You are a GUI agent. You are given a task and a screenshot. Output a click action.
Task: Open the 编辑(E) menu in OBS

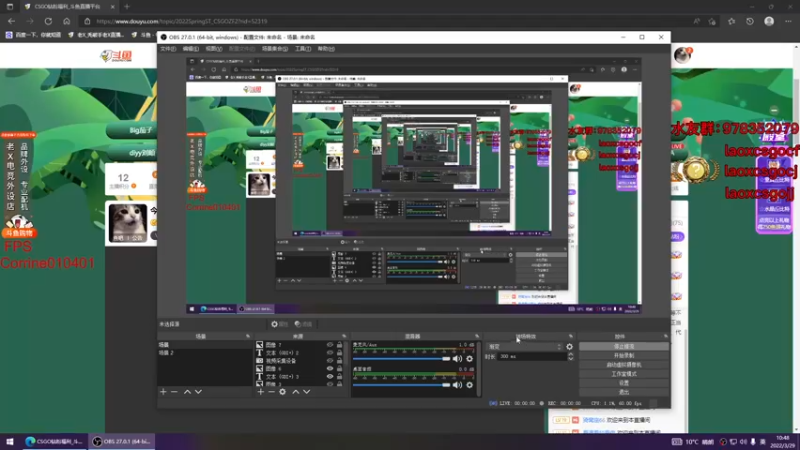(191, 49)
